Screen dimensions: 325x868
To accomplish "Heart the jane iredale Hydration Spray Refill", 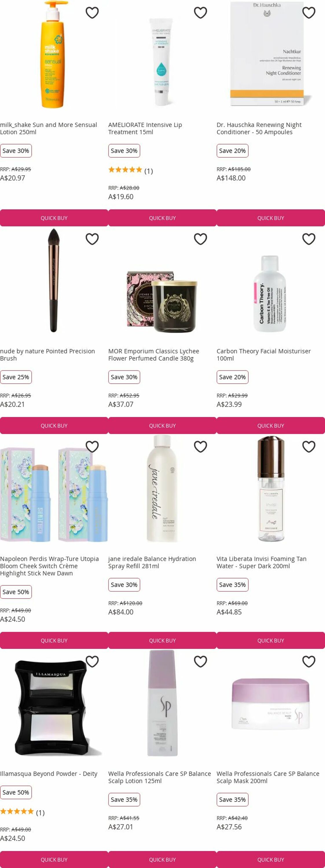I will tap(200, 446).
